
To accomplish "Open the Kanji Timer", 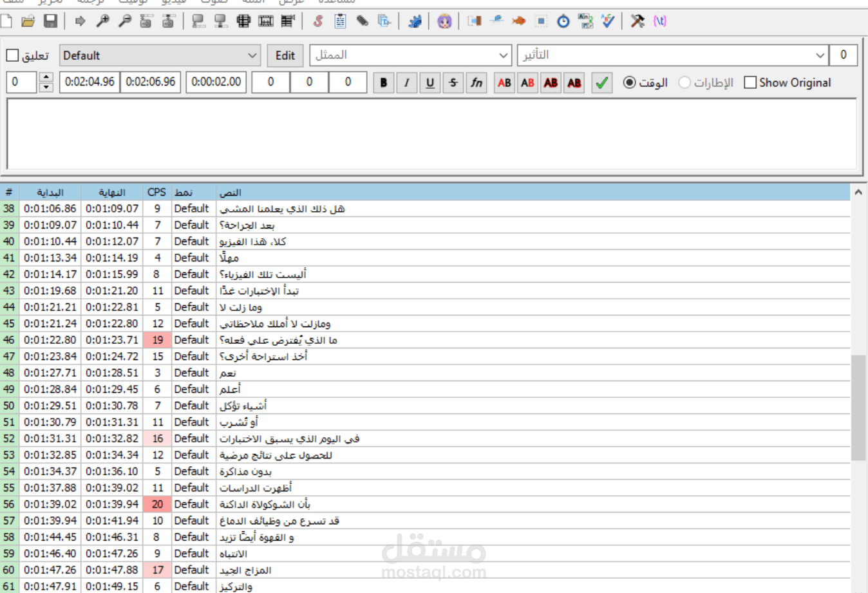I will 585,21.
